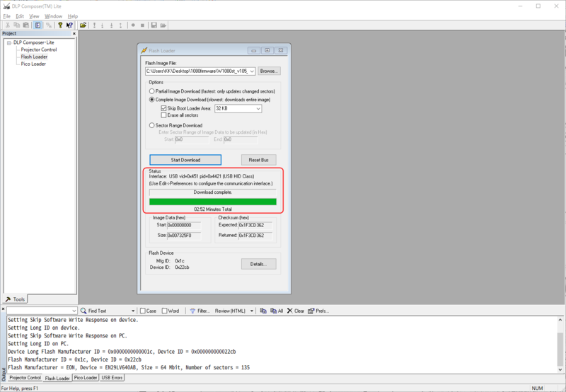Click Browse... to pick flash image
Viewport: 566px width, 392px height.
coord(269,71)
